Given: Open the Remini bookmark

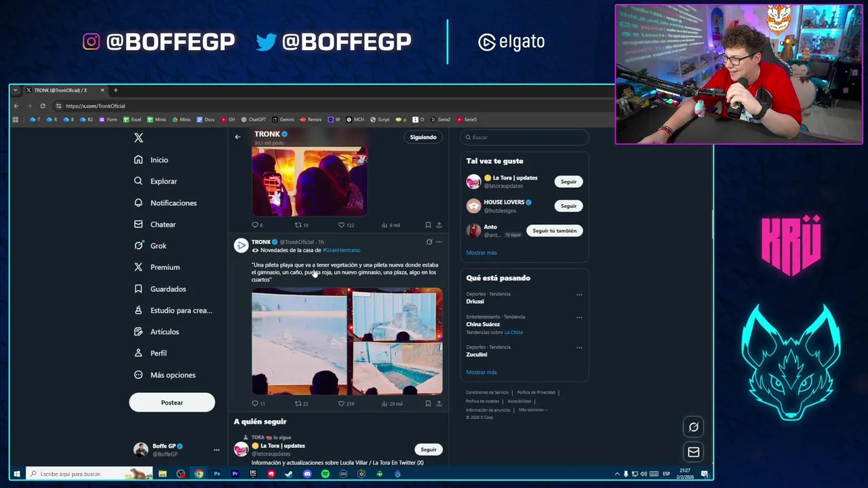Looking at the screenshot, I should pyautogui.click(x=311, y=119).
